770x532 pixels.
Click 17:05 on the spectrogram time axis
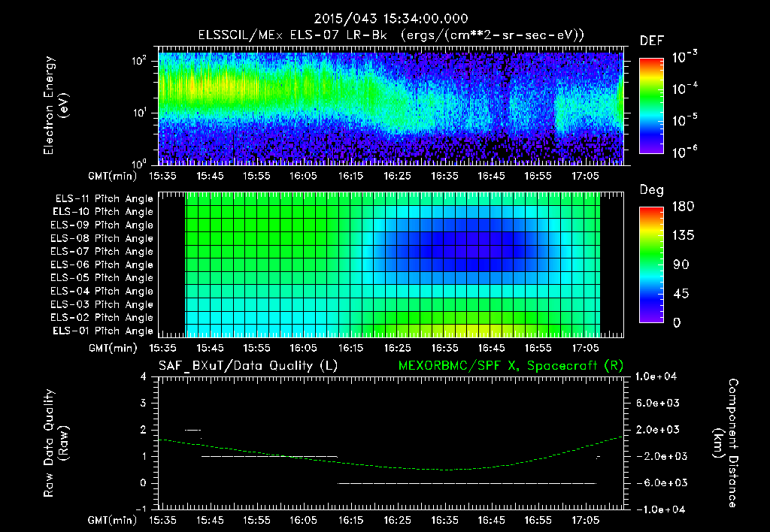pyautogui.click(x=585, y=176)
